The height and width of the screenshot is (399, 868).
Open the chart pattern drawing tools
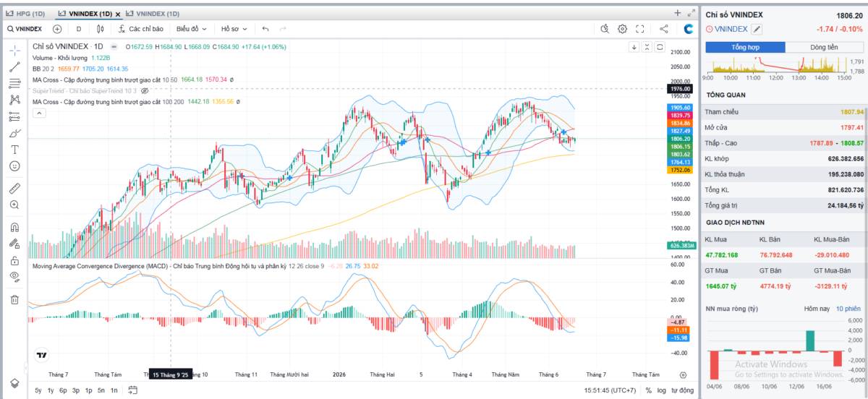point(14,100)
